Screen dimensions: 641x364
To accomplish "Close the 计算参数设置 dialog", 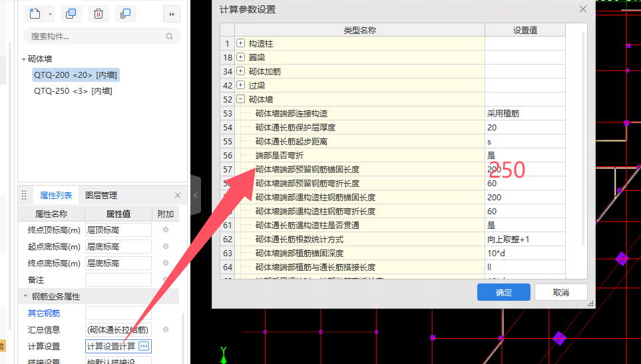I will [x=583, y=9].
